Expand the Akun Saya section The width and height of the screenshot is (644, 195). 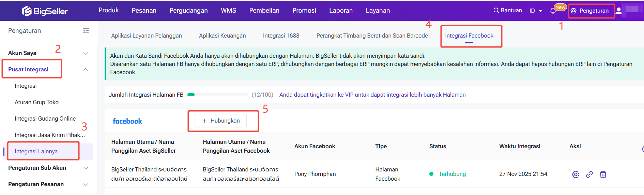coord(86,53)
